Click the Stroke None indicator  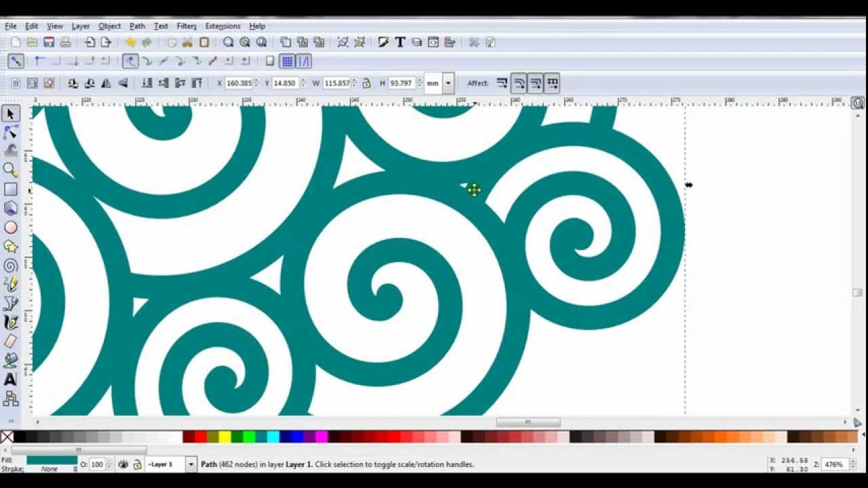point(50,469)
